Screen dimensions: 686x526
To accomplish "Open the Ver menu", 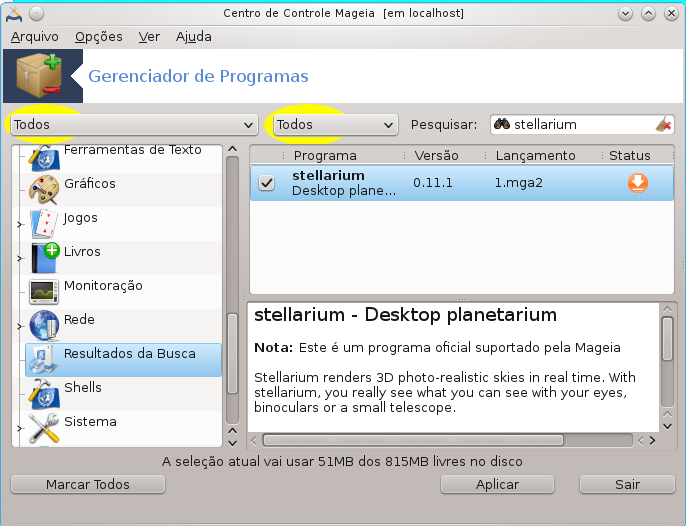I will [149, 37].
